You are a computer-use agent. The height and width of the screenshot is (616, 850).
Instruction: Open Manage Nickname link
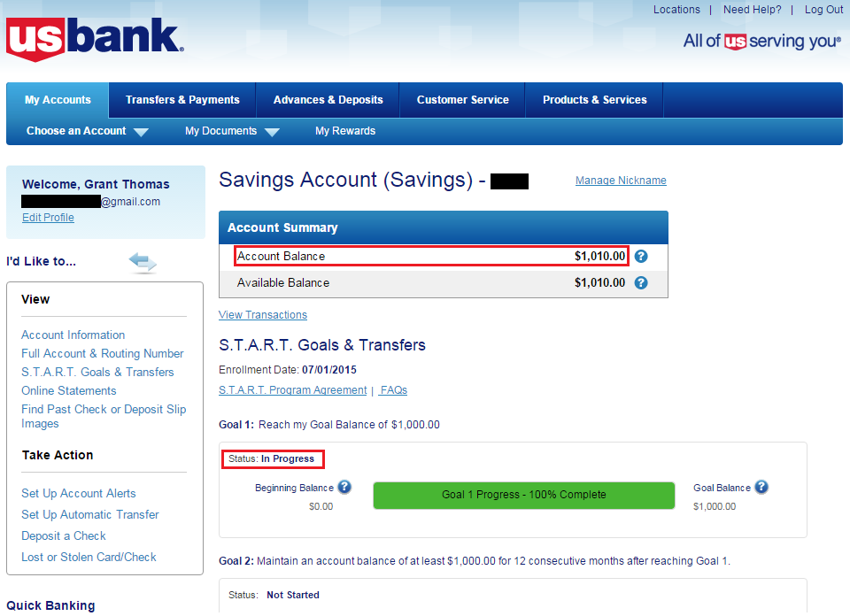[621, 181]
